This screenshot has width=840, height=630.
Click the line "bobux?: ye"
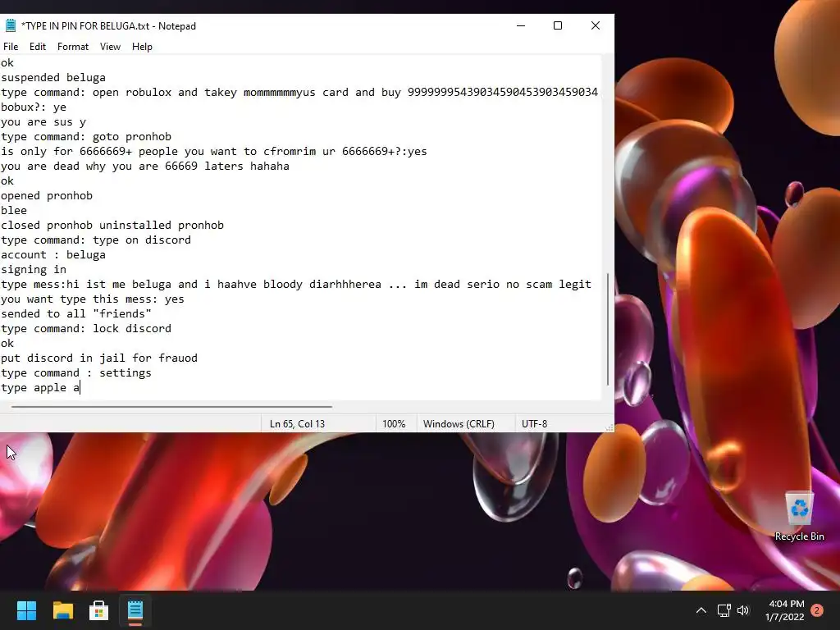click(34, 107)
